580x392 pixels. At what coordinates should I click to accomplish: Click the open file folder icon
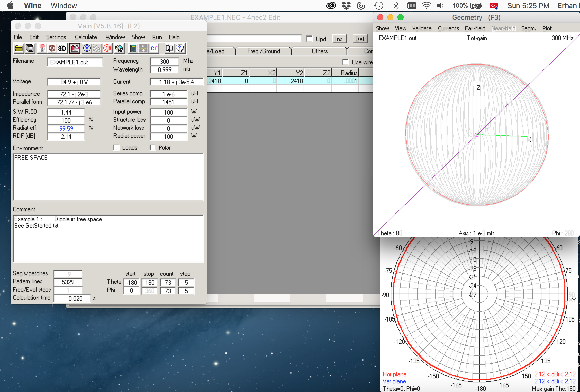point(19,48)
